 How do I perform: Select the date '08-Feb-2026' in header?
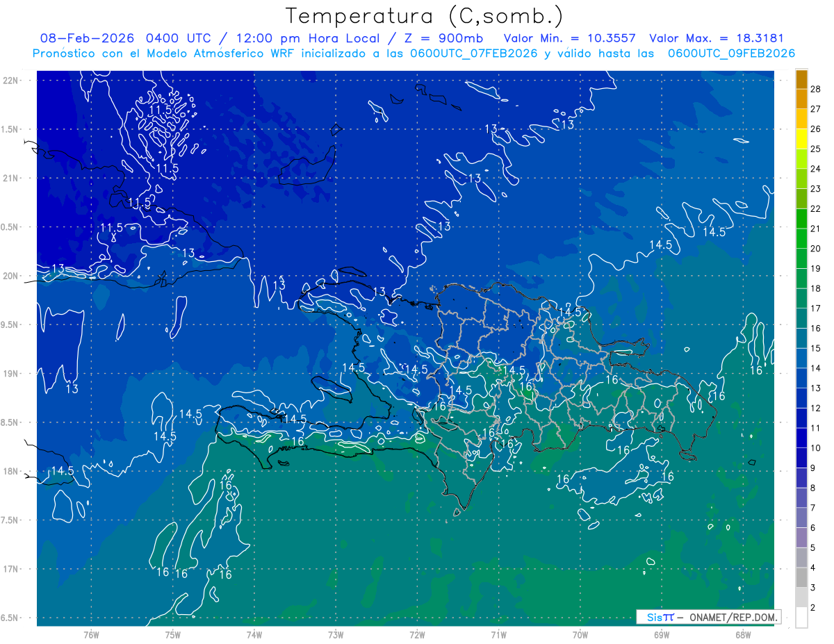click(88, 38)
